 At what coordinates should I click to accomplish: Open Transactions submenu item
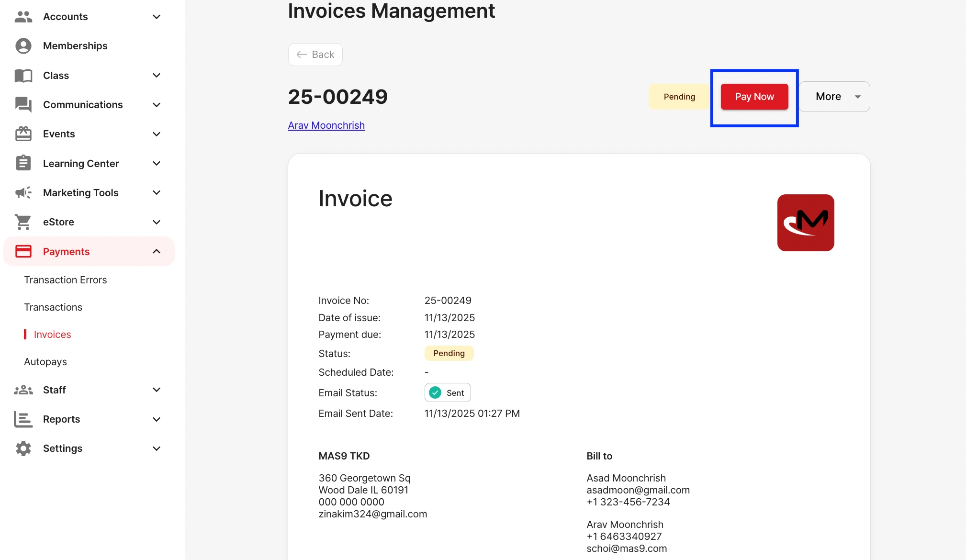point(53,307)
